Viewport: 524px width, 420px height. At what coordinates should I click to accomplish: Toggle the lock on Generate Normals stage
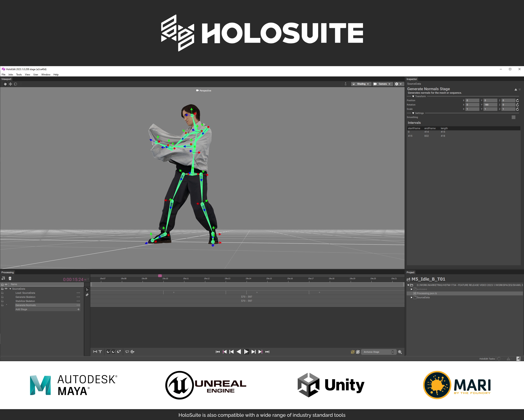coord(2,305)
